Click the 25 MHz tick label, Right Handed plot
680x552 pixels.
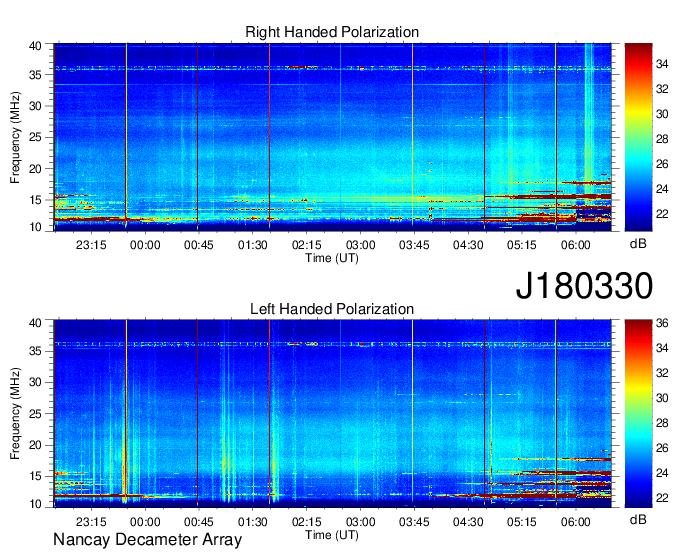click(36, 137)
